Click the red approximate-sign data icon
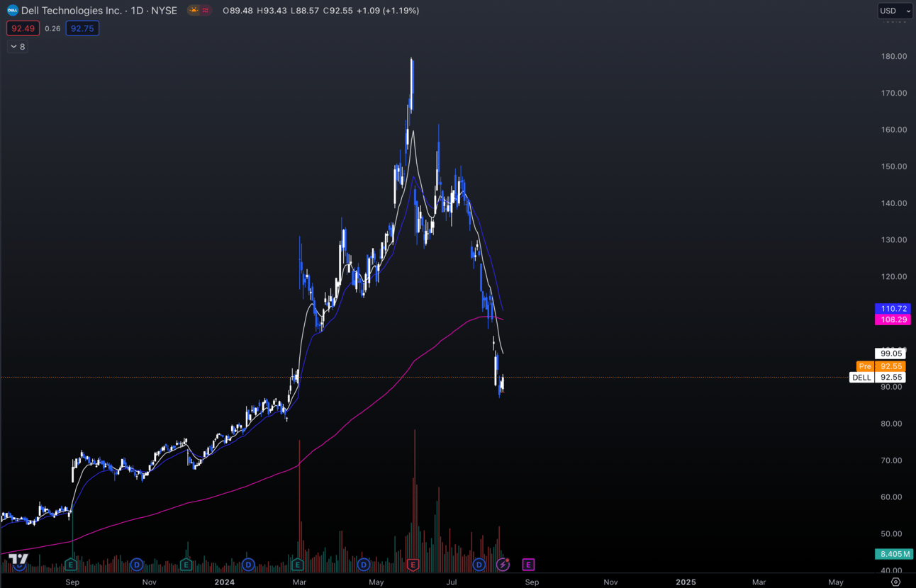Image resolution: width=916 pixels, height=588 pixels. pyautogui.click(x=206, y=11)
